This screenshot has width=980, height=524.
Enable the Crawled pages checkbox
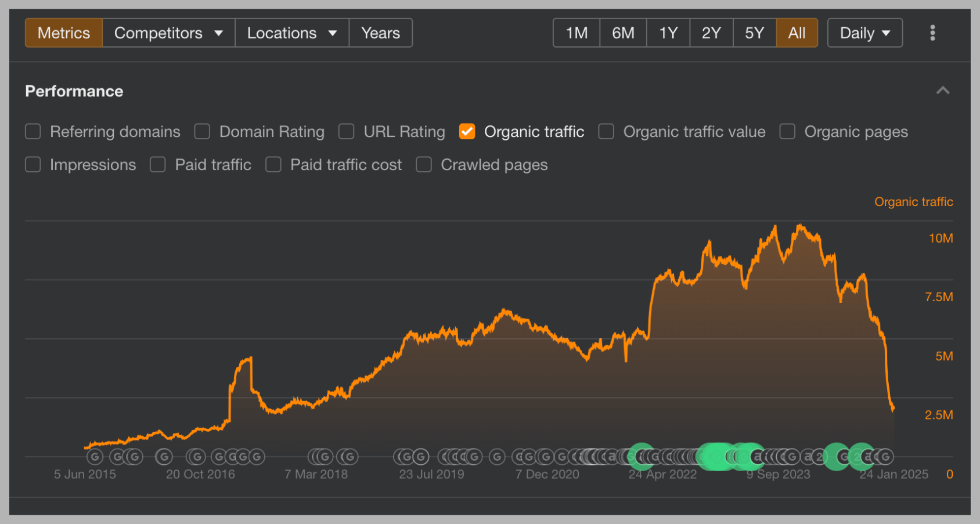[x=424, y=165]
